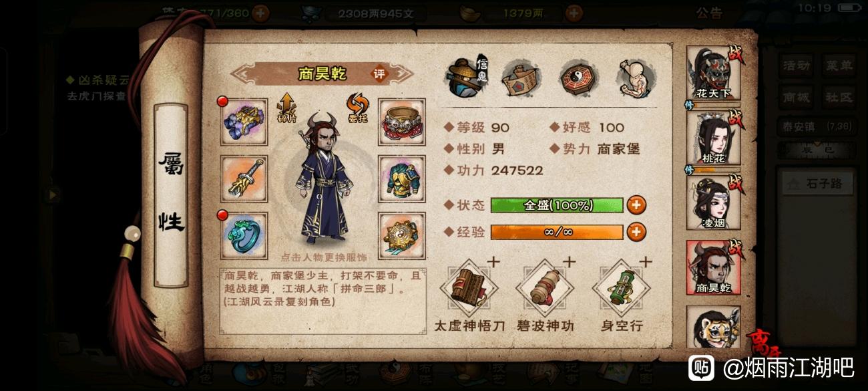868x391 pixels.
Task: Select the golden sword weapon slot
Action: pos(244,178)
